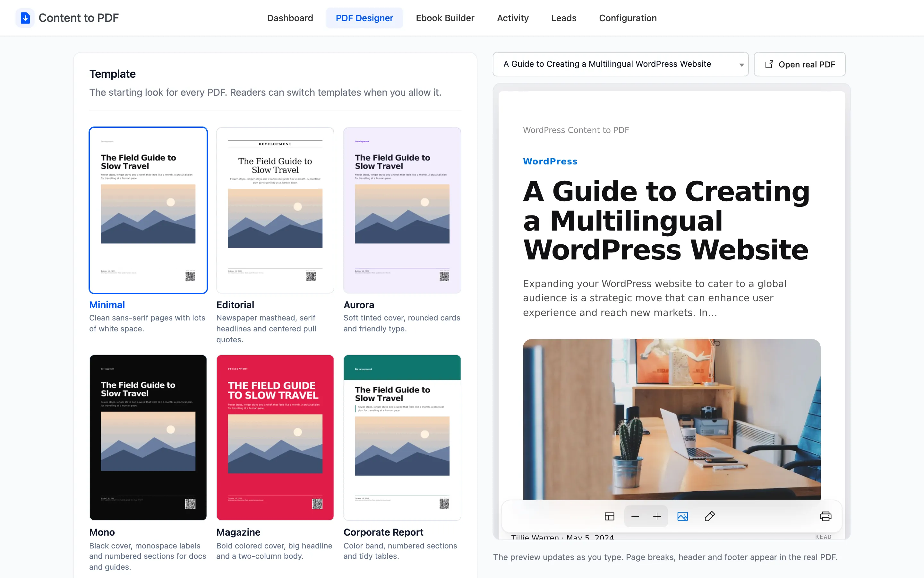Viewport: 924px width, 578px height.
Task: Click the 'Template' section heading
Action: point(112,74)
